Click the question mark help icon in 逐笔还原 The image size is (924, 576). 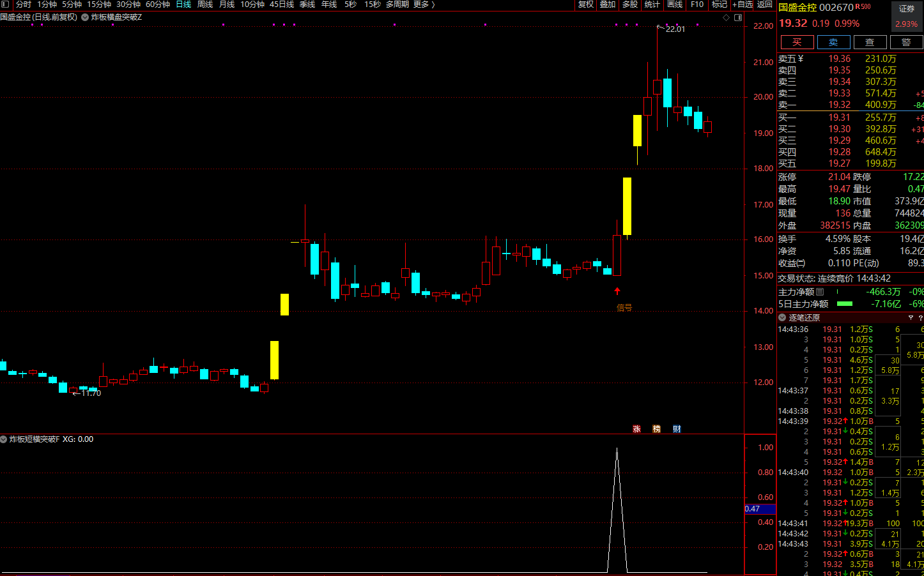click(x=920, y=317)
